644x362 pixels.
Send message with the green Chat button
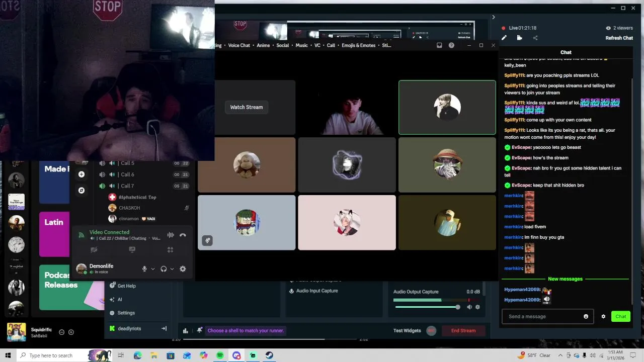pos(621,316)
